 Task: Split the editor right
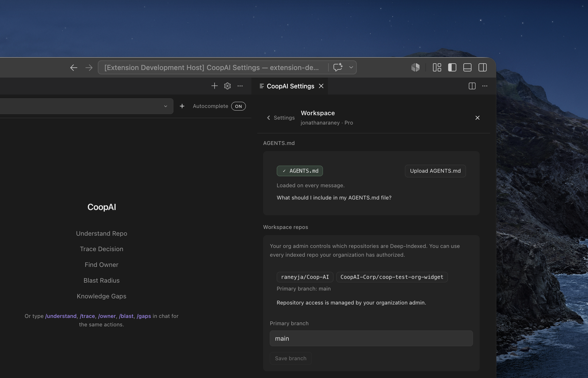(x=472, y=86)
